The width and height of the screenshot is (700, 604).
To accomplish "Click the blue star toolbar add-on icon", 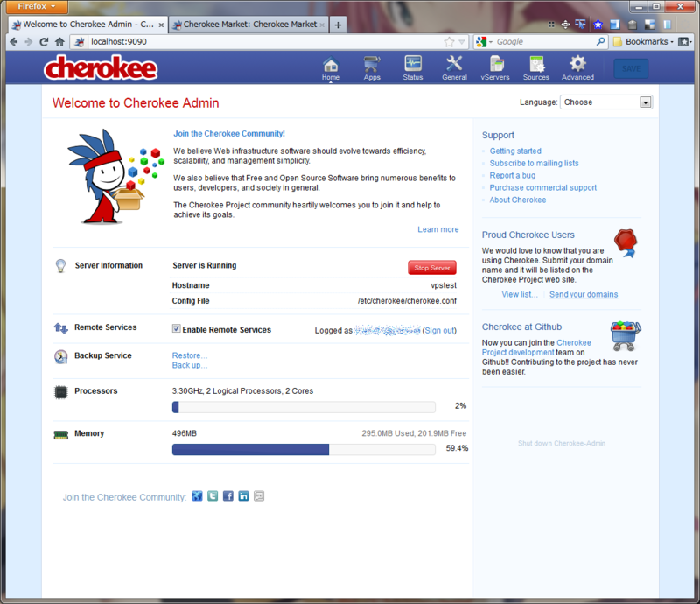I will tap(598, 25).
